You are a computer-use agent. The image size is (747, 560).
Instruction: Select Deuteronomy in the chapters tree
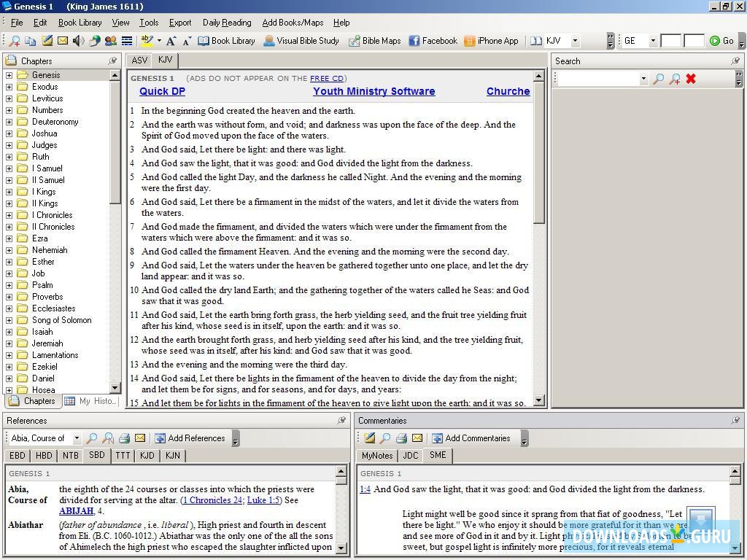click(x=55, y=122)
